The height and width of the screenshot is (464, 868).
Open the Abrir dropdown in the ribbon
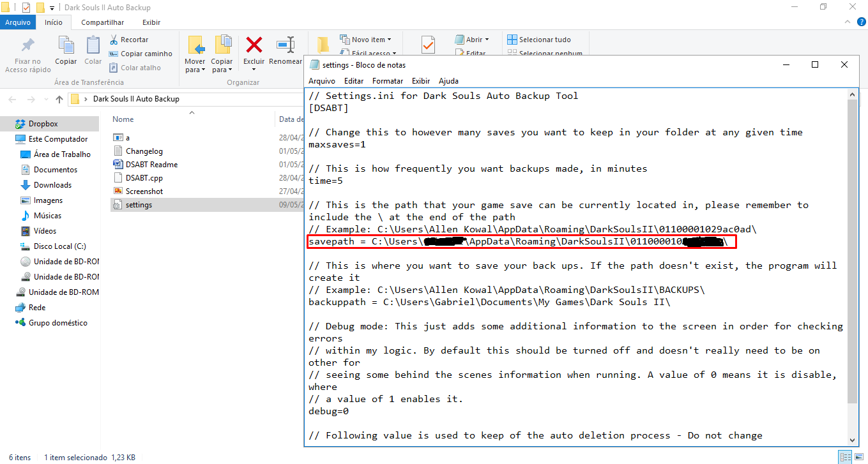click(472, 40)
